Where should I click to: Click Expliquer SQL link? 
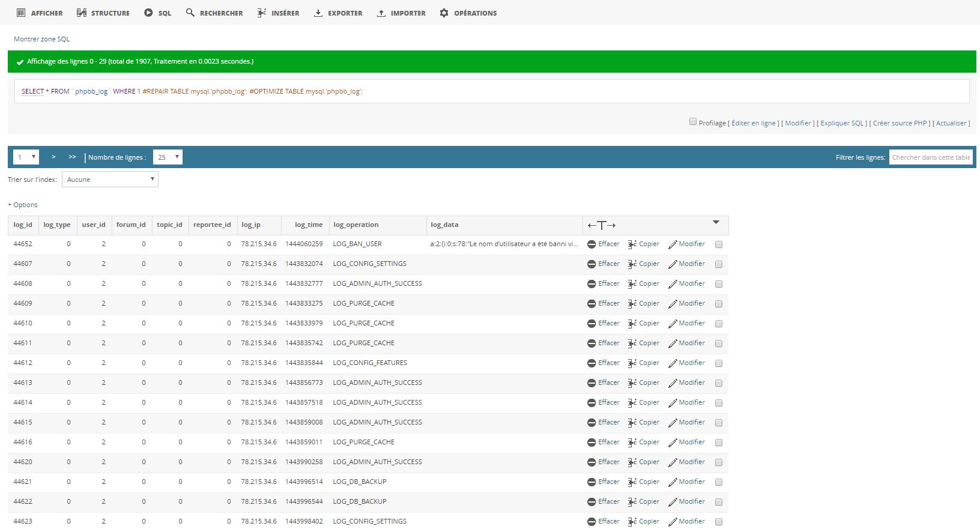pyautogui.click(x=842, y=123)
